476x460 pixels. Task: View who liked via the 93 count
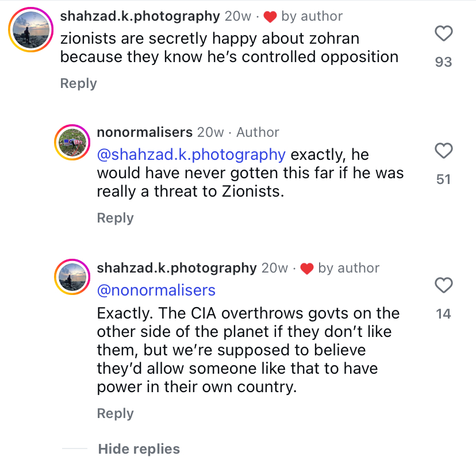[x=443, y=62]
